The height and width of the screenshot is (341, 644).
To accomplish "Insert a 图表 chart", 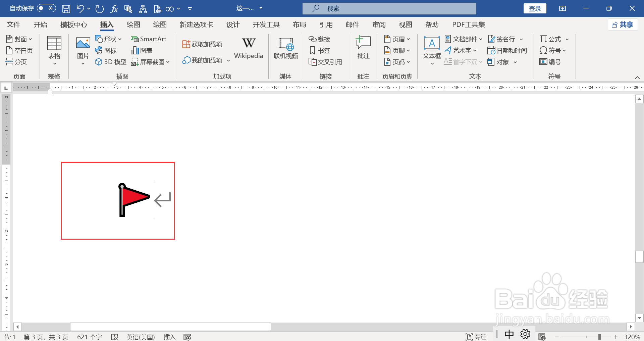I will coord(142,51).
